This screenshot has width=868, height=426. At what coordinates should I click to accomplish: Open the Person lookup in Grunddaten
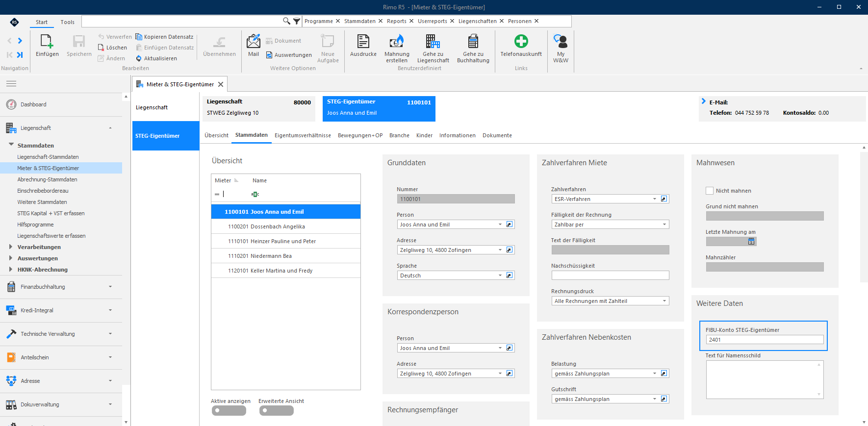point(510,225)
